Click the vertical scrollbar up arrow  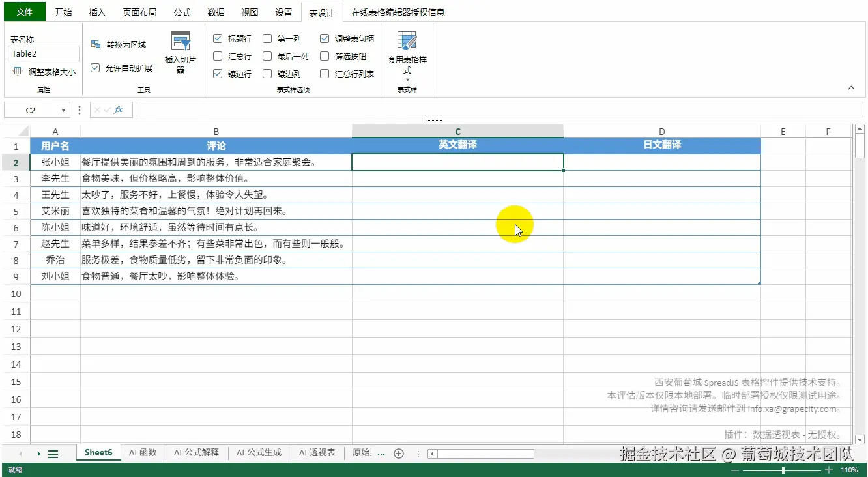(x=860, y=129)
